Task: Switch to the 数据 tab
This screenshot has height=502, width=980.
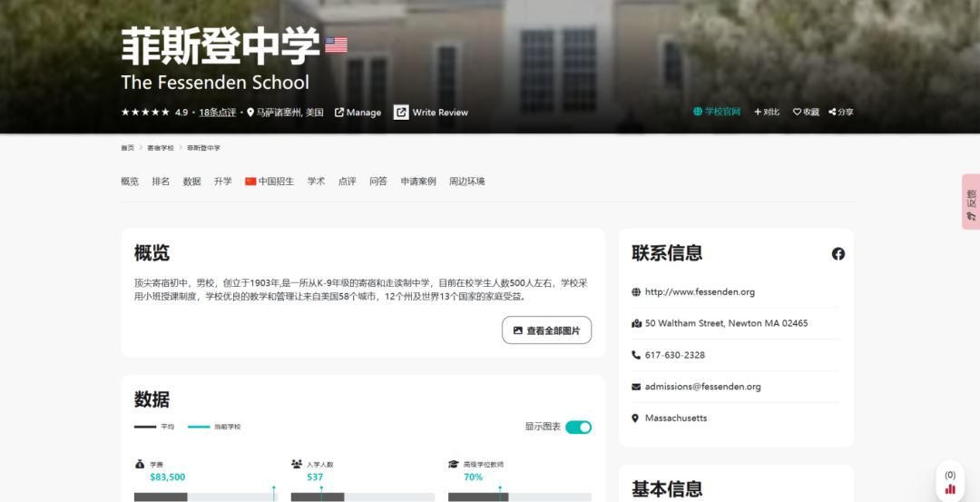Action: click(191, 182)
